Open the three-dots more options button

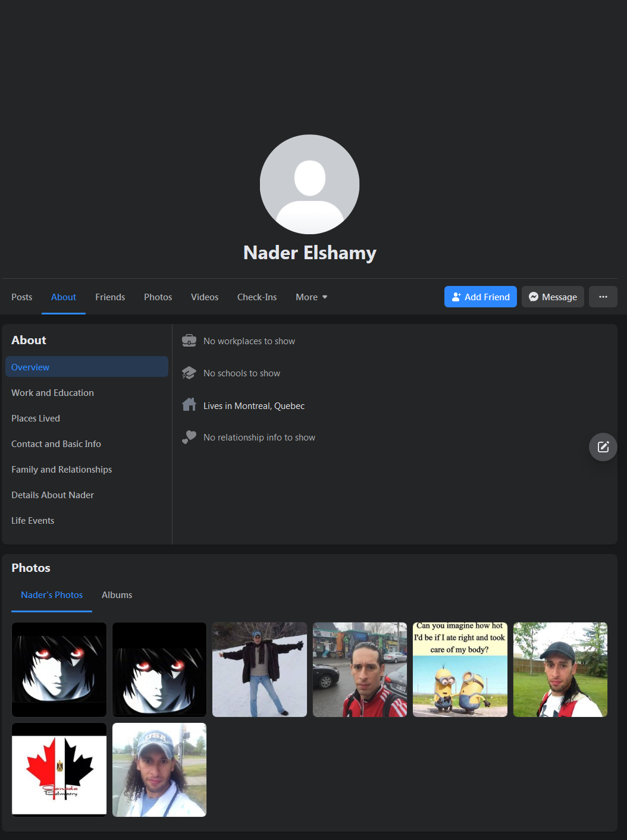pos(603,297)
